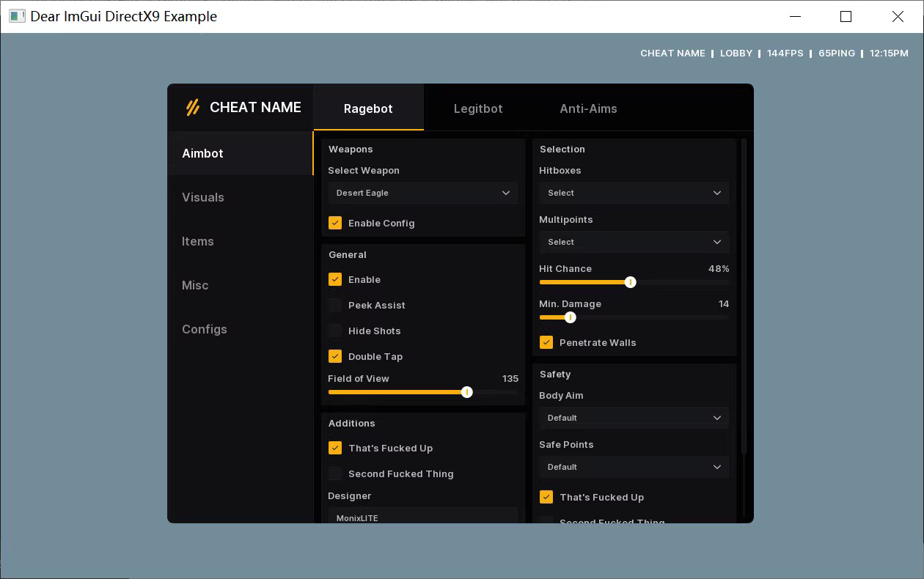Viewport: 924px width, 579px height.
Task: Go to Visuals in the sidebar
Action: (x=203, y=197)
